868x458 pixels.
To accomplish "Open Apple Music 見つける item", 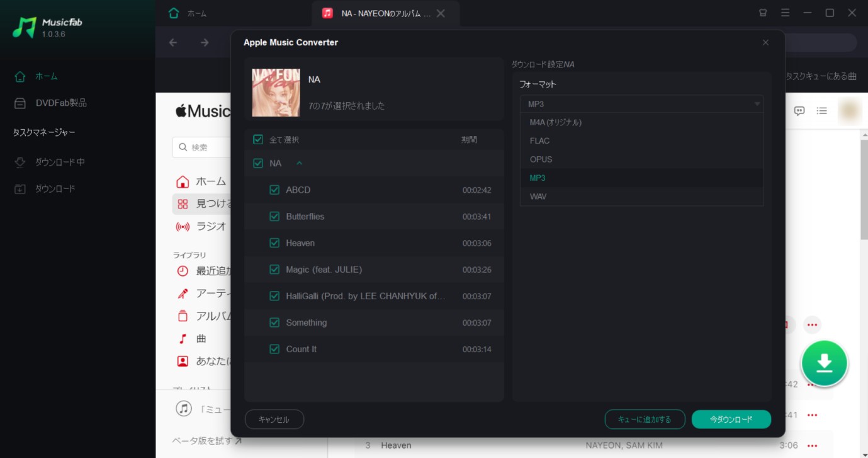I will (201, 204).
